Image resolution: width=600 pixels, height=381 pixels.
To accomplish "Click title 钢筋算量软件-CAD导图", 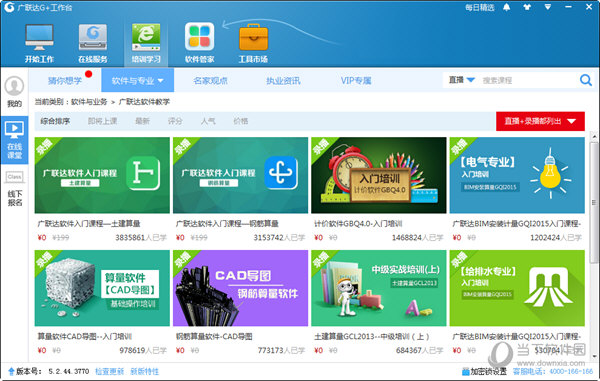I will point(214,336).
